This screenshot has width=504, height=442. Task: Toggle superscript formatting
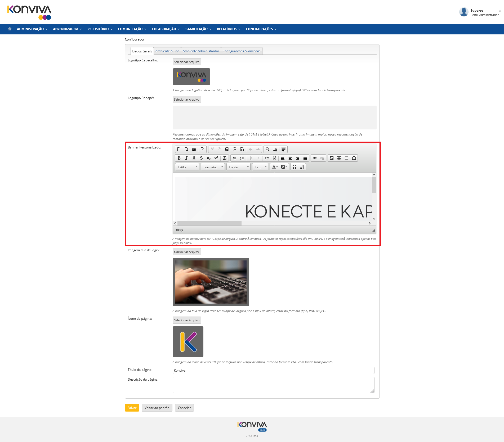point(216,158)
